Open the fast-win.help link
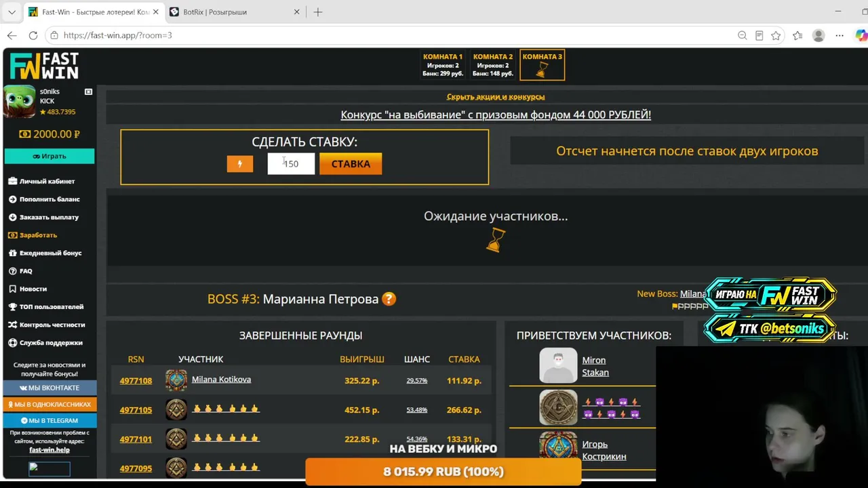Image resolution: width=868 pixels, height=488 pixels. [x=50, y=450]
